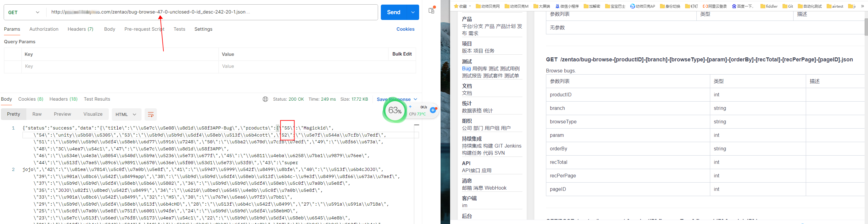Click the browser page vertical scrollbar
This screenshot has width=868, height=224.
866,27
